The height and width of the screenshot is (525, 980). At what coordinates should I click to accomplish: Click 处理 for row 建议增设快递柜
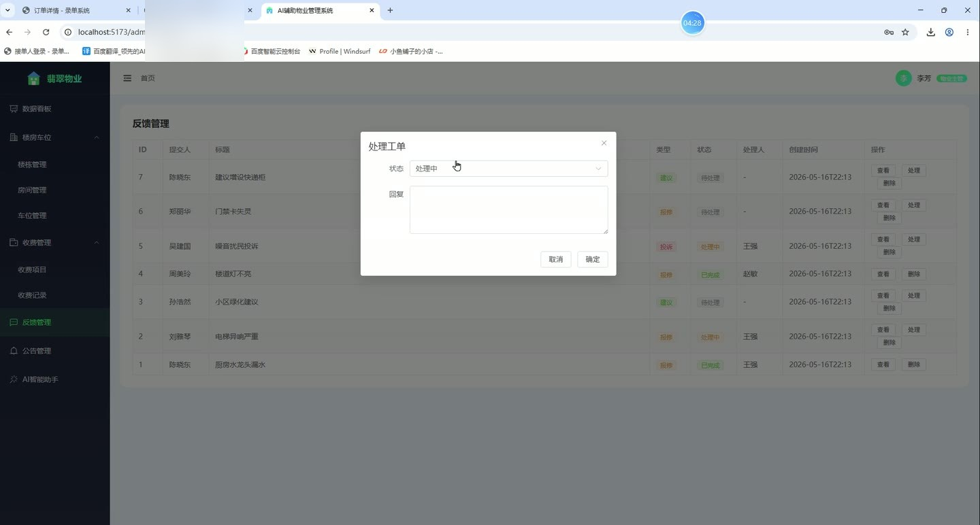coord(914,171)
